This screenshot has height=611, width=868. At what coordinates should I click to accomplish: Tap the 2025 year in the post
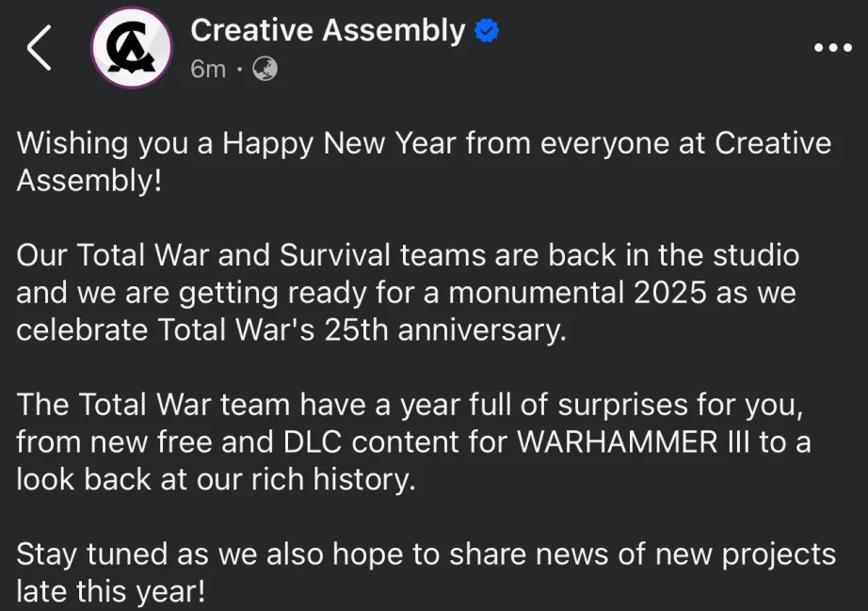click(669, 292)
